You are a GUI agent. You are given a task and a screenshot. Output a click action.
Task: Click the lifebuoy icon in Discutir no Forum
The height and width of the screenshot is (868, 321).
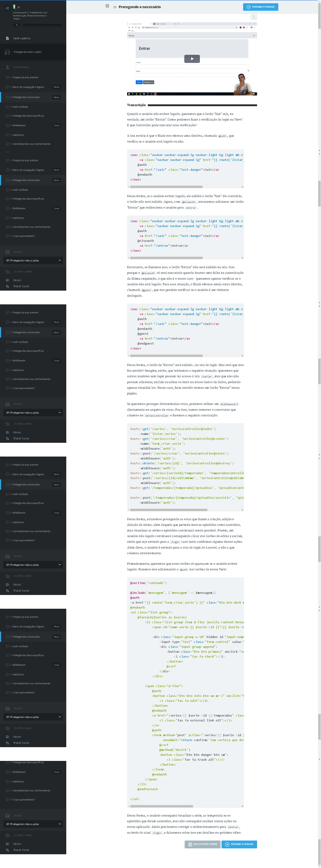pyautogui.click(x=190, y=844)
